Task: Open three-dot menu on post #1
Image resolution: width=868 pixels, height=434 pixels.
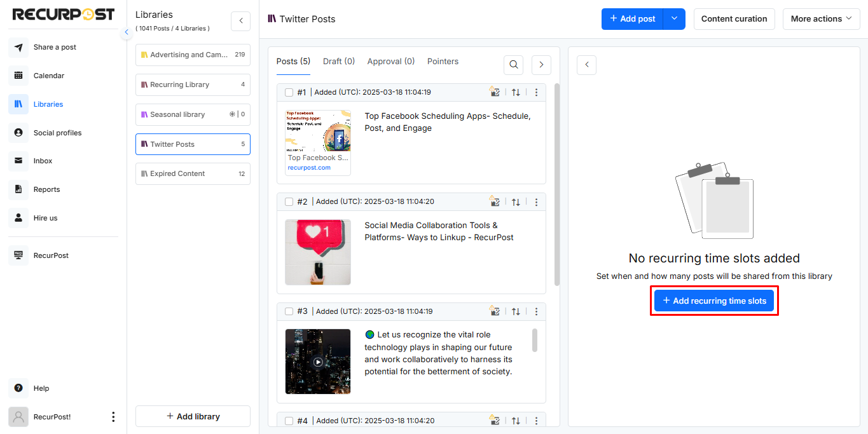Action: coord(536,92)
